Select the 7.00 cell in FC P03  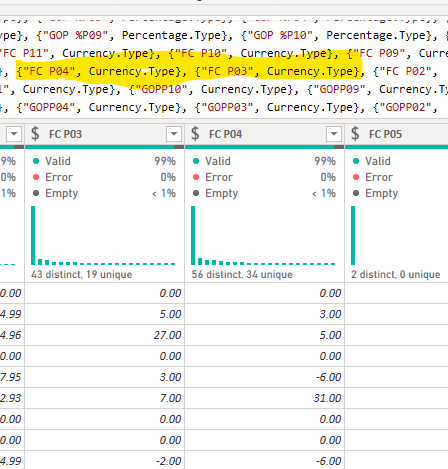coord(104,398)
